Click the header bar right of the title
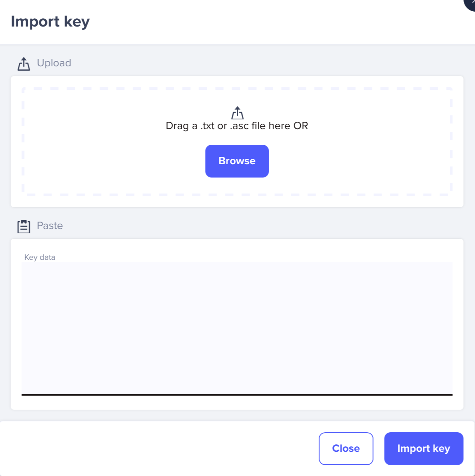The image size is (475, 476). point(273,22)
